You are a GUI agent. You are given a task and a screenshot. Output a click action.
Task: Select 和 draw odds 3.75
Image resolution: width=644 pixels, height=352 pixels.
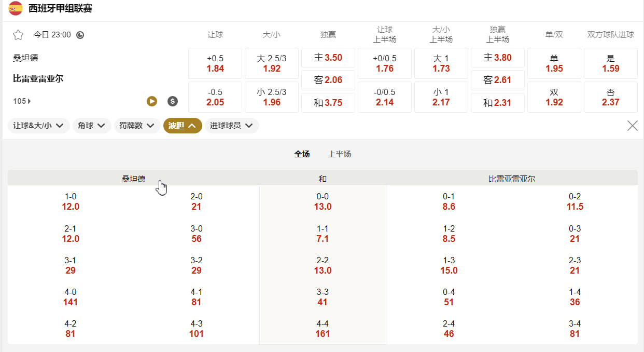328,103
